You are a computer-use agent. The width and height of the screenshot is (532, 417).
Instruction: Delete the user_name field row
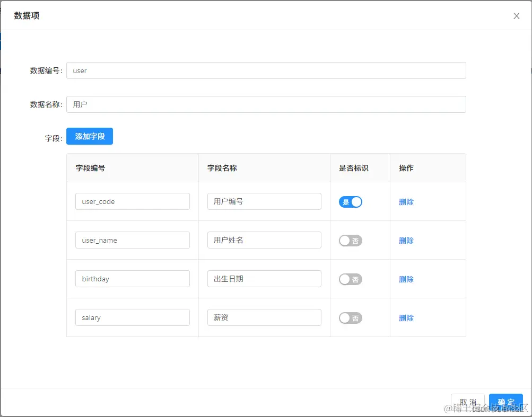point(406,240)
